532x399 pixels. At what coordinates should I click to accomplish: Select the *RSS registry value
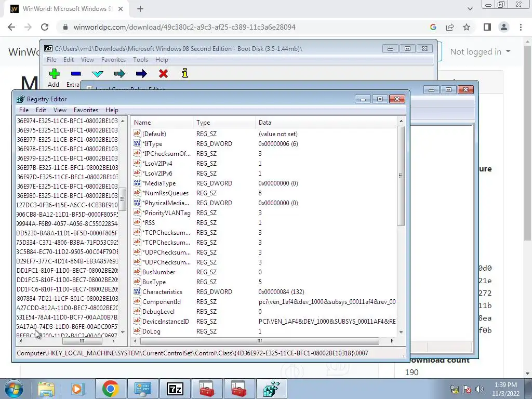pyautogui.click(x=148, y=222)
